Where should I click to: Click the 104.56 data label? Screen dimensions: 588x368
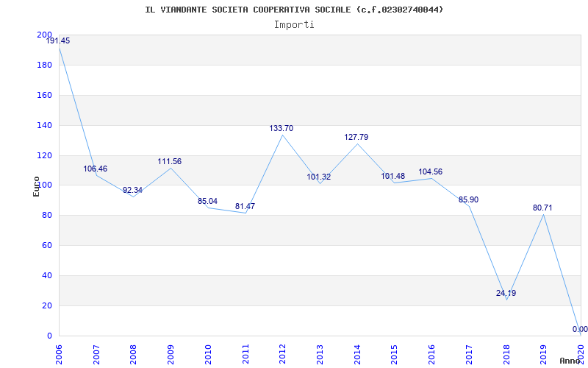point(431,172)
